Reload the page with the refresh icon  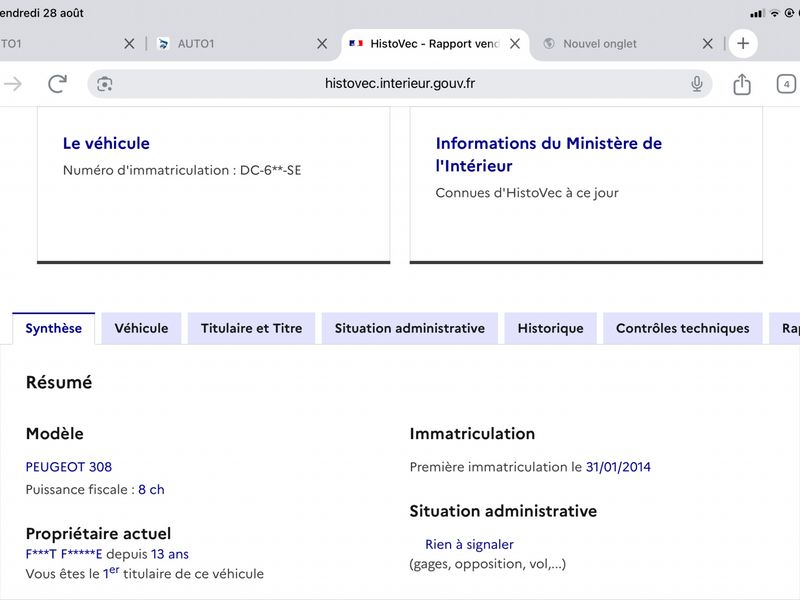tap(57, 84)
